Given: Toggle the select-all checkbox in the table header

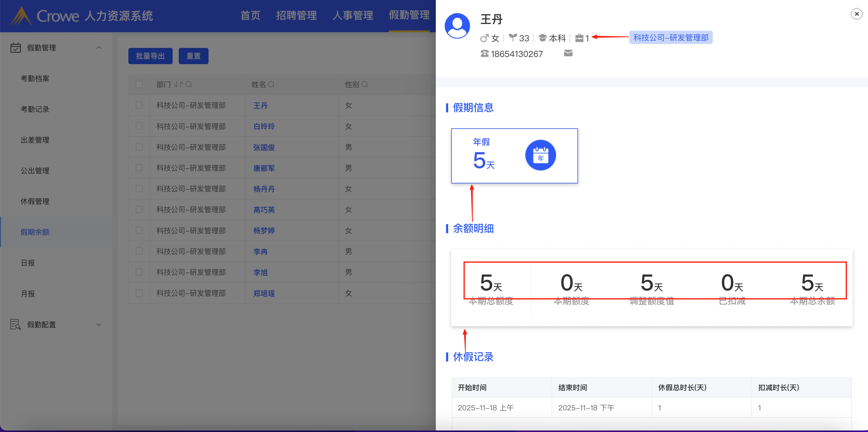Looking at the screenshot, I should 139,85.
